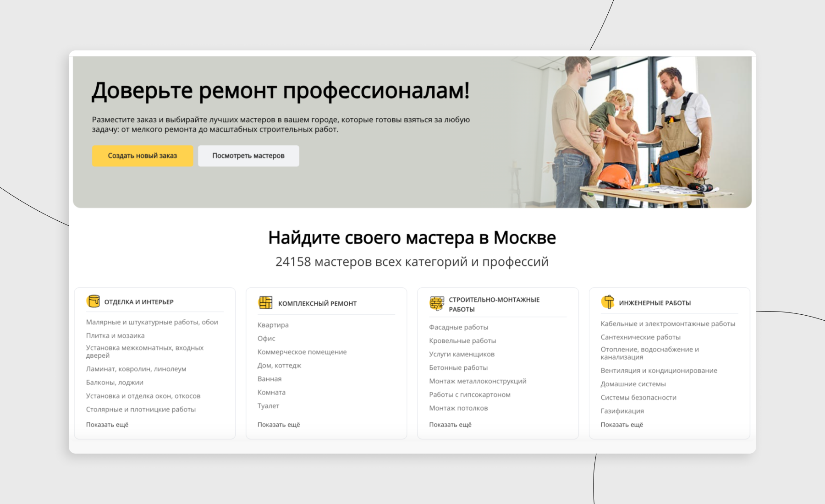The width and height of the screenshot is (825, 504).
Task: Click the ОТДЕЛКА И ИНТЕРЬЕР section heading
Action: 139,302
